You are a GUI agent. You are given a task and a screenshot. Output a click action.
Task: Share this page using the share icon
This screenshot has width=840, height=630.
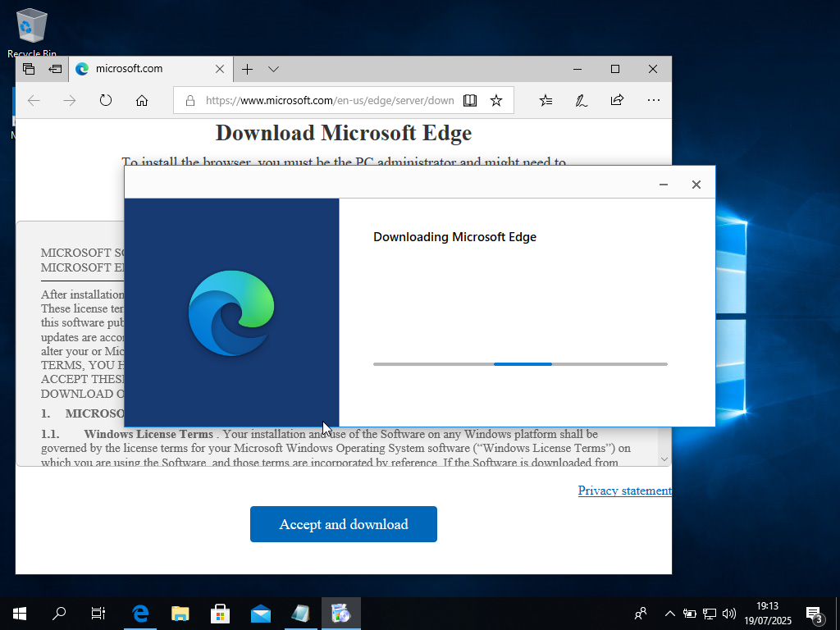[617, 100]
